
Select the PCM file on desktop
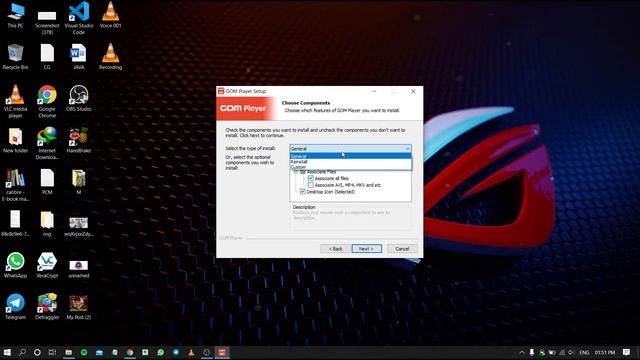tap(47, 182)
